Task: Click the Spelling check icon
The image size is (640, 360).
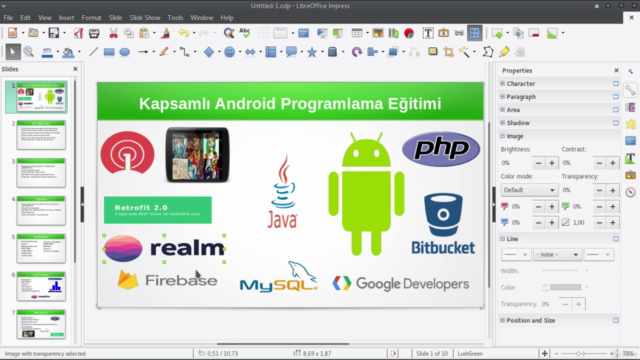Action: (x=244, y=33)
